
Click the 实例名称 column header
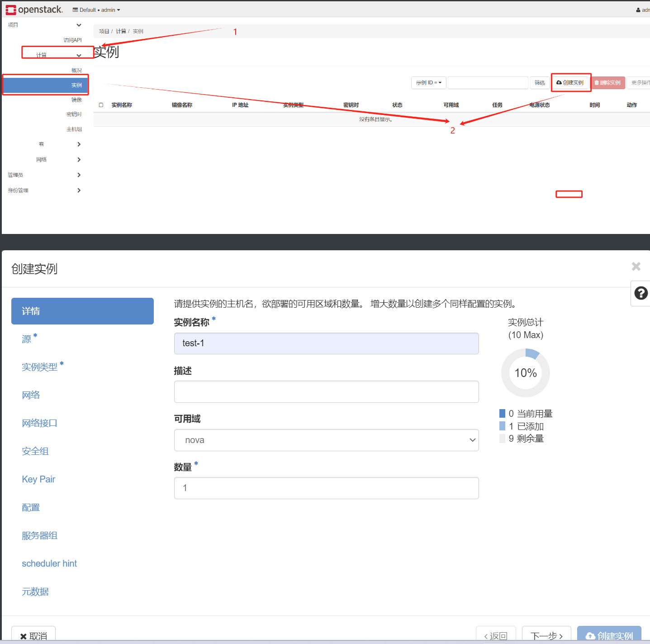[122, 105]
